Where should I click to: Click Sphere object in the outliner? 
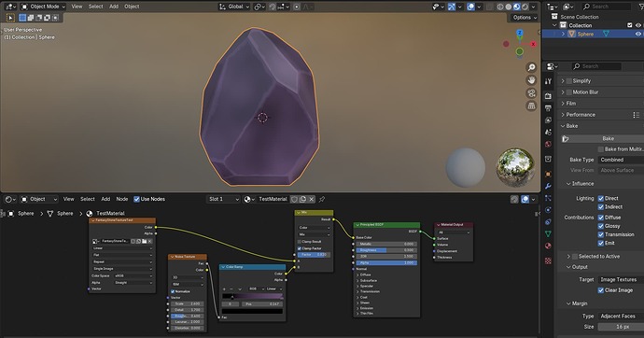click(x=585, y=35)
